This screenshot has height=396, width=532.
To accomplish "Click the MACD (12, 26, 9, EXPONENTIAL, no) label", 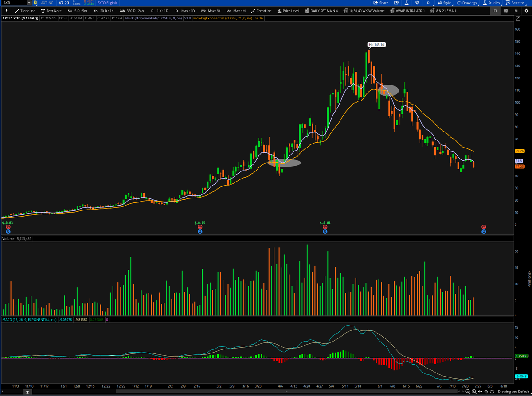I will (29, 319).
